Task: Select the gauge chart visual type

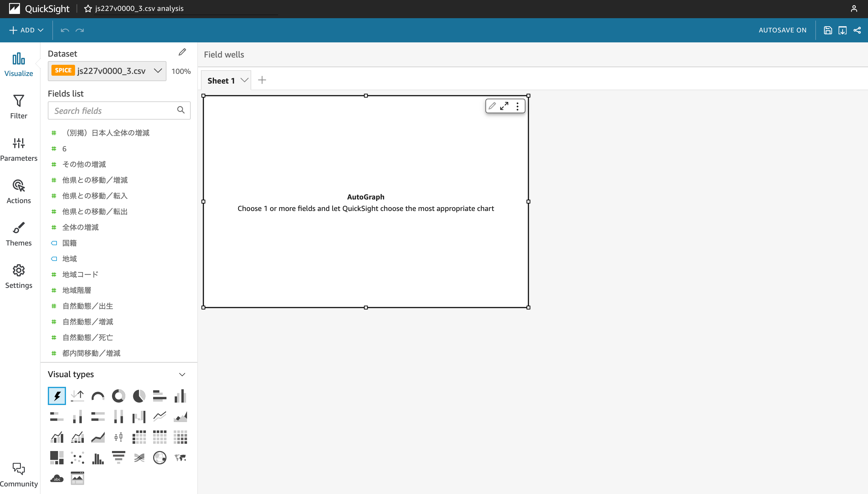Action: point(98,396)
